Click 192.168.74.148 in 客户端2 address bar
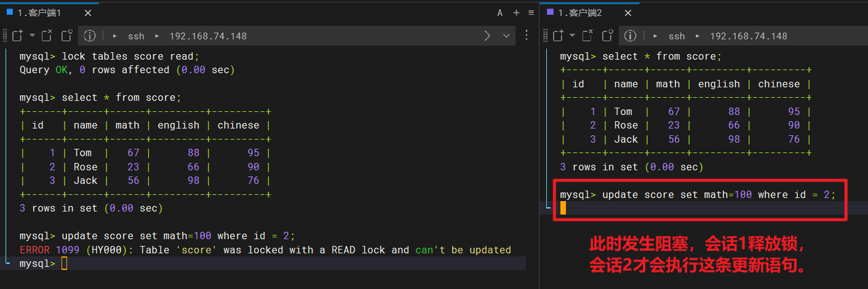 (749, 36)
